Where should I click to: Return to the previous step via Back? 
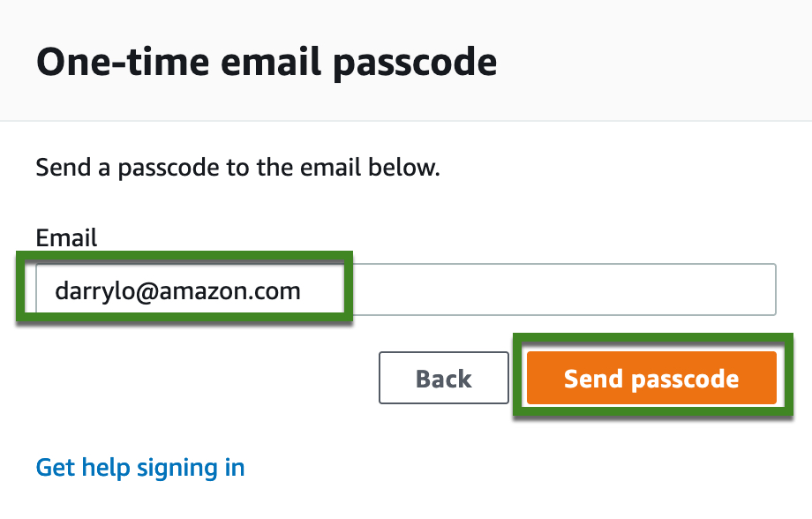444,378
